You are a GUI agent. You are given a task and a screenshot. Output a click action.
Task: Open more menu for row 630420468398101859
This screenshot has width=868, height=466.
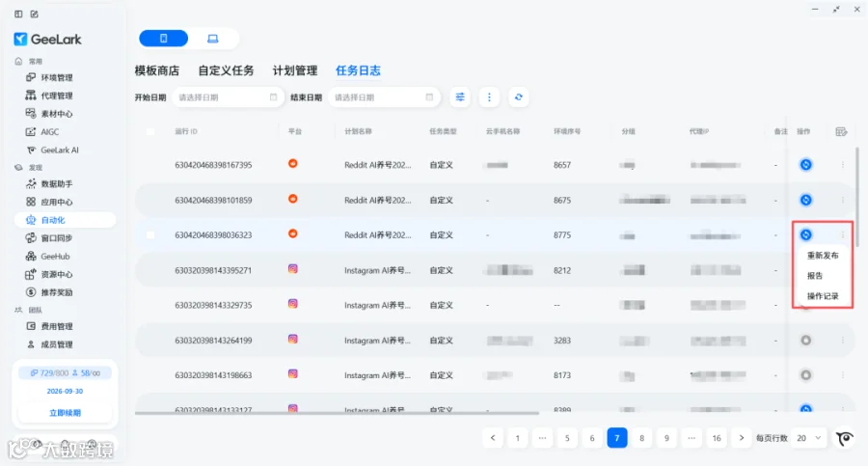point(843,200)
